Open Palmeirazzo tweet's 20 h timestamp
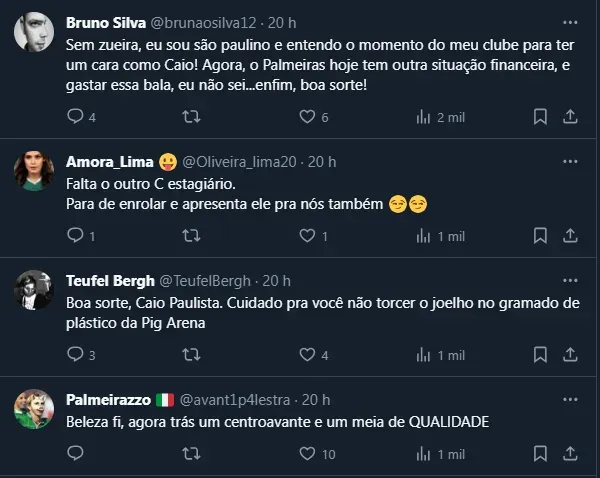 pos(317,400)
